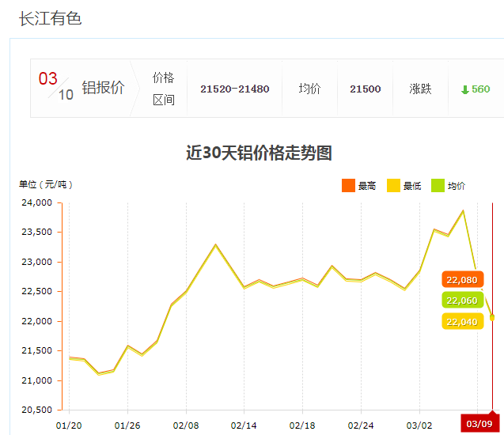Click the orange 22,080 tooltip label
Screen dimensions: 504x435
462,280
